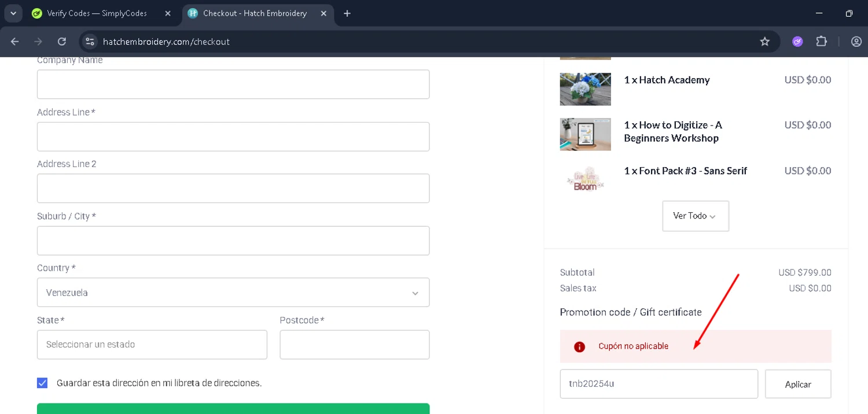The height and width of the screenshot is (414, 868).
Task: Focus the hatchembroidery.com address bar
Action: click(428, 42)
